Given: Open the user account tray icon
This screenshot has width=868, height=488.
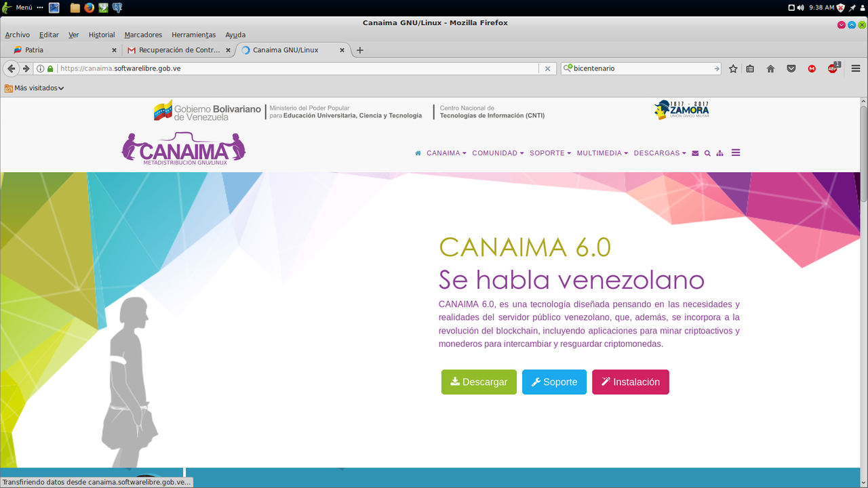Looking at the screenshot, I should click(862, 7).
